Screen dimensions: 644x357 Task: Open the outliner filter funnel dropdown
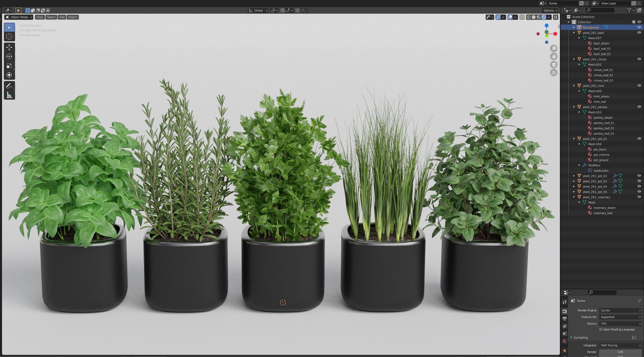631,10
